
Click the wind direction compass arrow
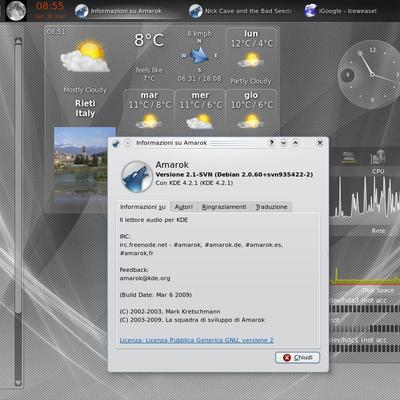[x=199, y=55]
